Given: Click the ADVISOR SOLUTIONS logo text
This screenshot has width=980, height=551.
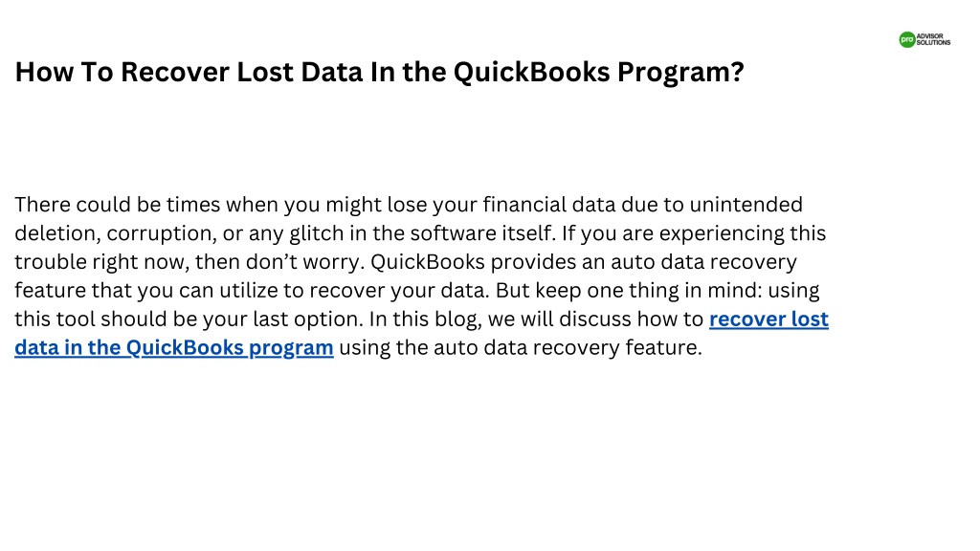Looking at the screenshot, I should tap(933, 39).
